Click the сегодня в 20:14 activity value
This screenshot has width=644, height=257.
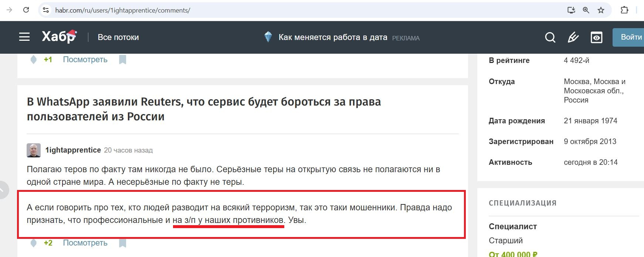(591, 162)
